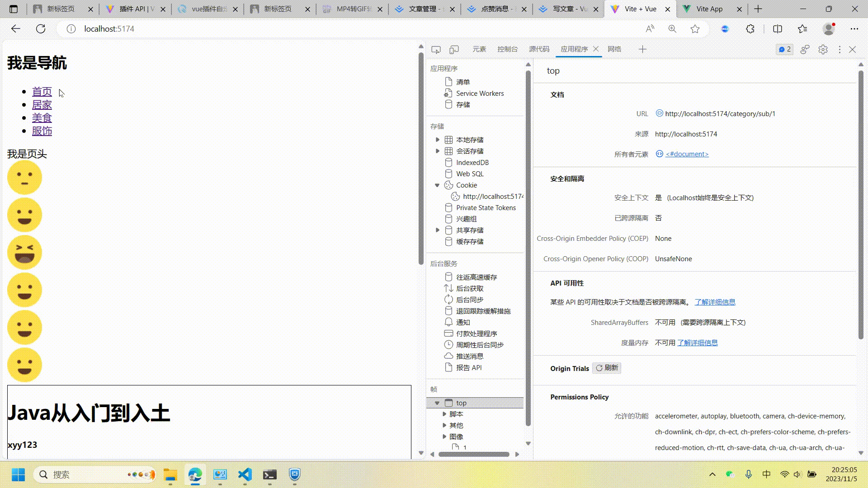The width and height of the screenshot is (868, 488).
Task: Open DevTools settings with the gear icon
Action: click(x=823, y=49)
